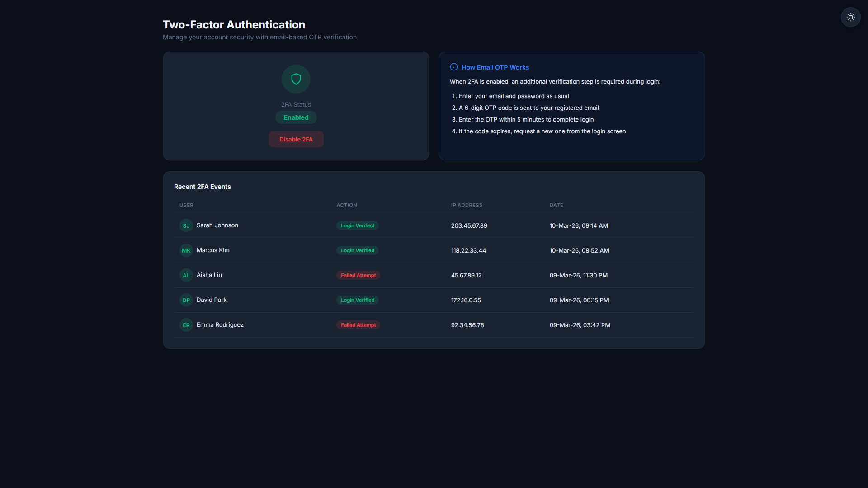Image resolution: width=868 pixels, height=488 pixels.
Task: Toggle the light/dark theme sun icon
Action: coord(850,17)
